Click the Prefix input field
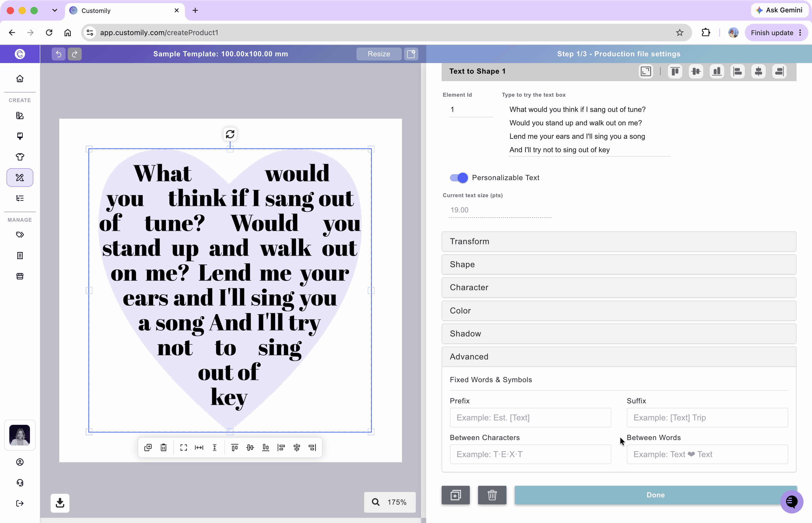The width and height of the screenshot is (812, 523). tap(530, 418)
